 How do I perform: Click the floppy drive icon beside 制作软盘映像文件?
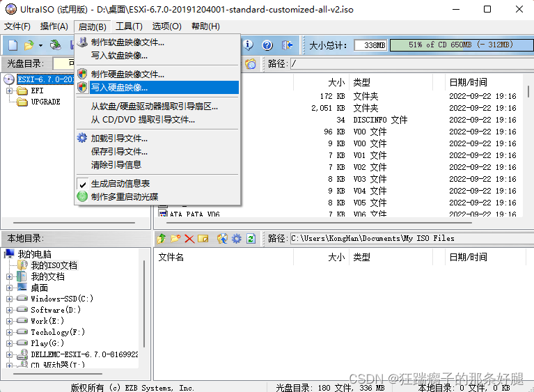coord(82,42)
